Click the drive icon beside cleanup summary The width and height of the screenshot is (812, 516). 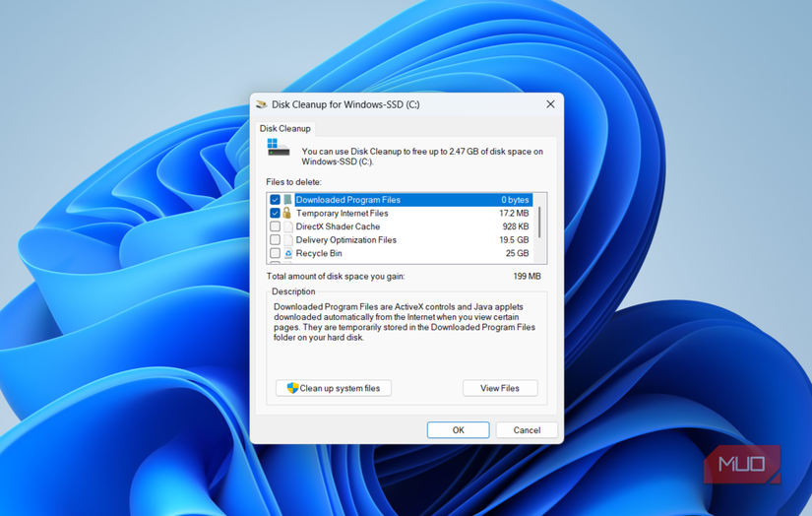[x=279, y=147]
